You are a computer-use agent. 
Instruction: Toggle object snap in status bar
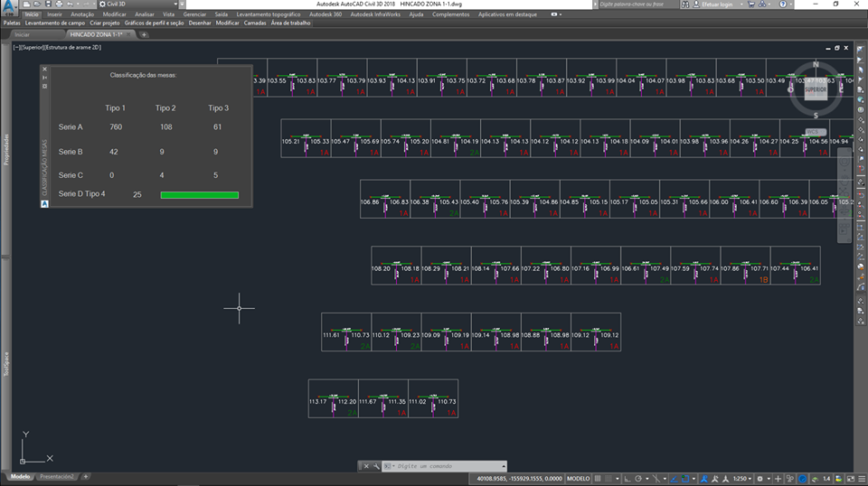[685, 479]
